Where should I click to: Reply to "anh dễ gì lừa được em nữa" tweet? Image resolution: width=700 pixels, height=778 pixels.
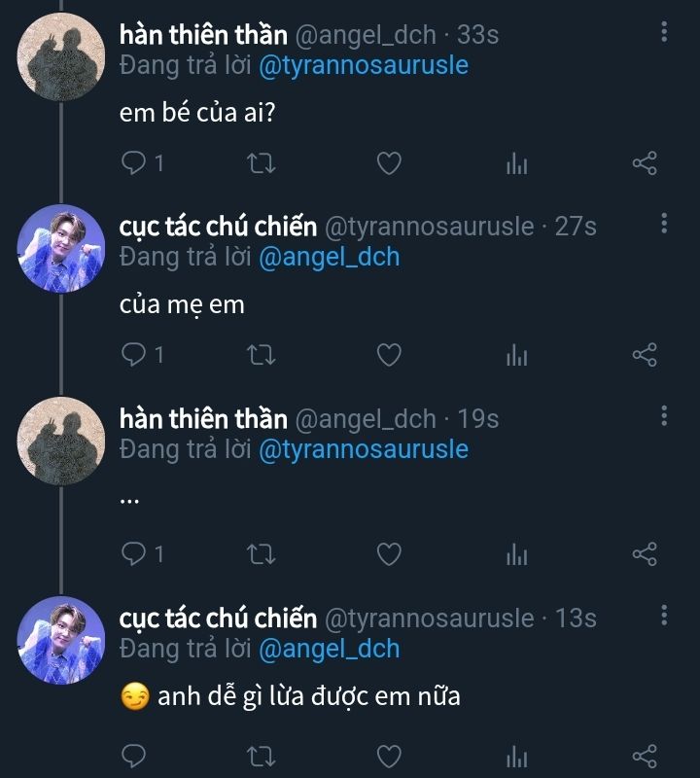tap(133, 755)
